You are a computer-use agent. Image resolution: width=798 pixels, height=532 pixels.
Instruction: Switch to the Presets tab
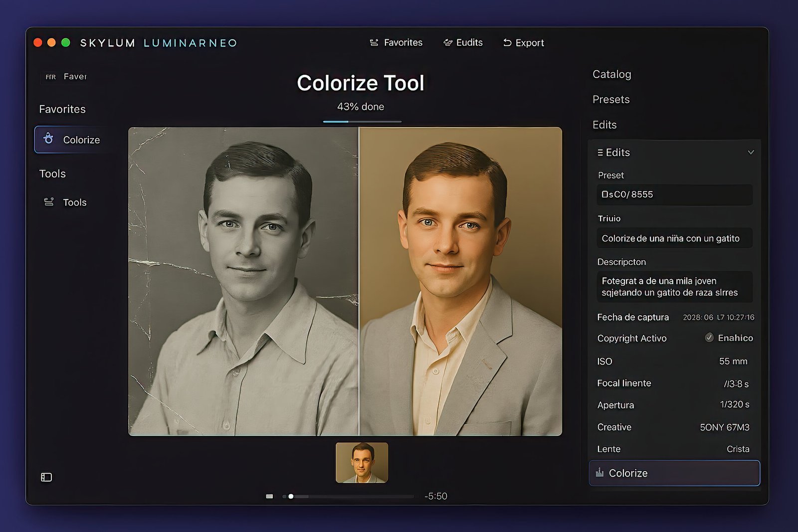click(611, 99)
